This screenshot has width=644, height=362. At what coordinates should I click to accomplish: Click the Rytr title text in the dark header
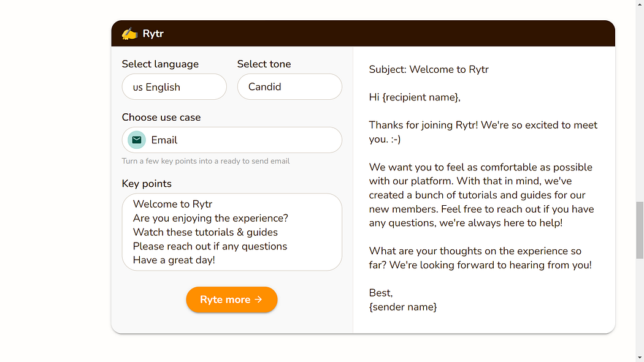point(153,34)
